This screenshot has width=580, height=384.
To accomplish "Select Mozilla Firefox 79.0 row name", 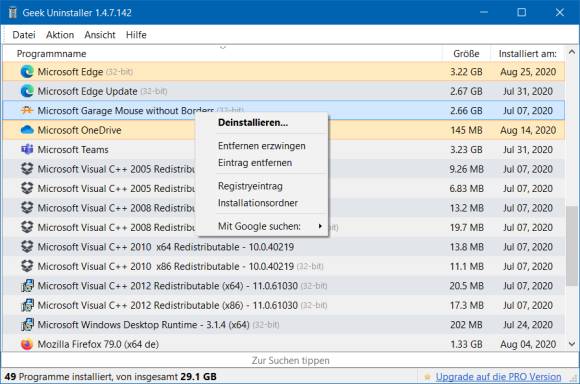I will click(98, 344).
